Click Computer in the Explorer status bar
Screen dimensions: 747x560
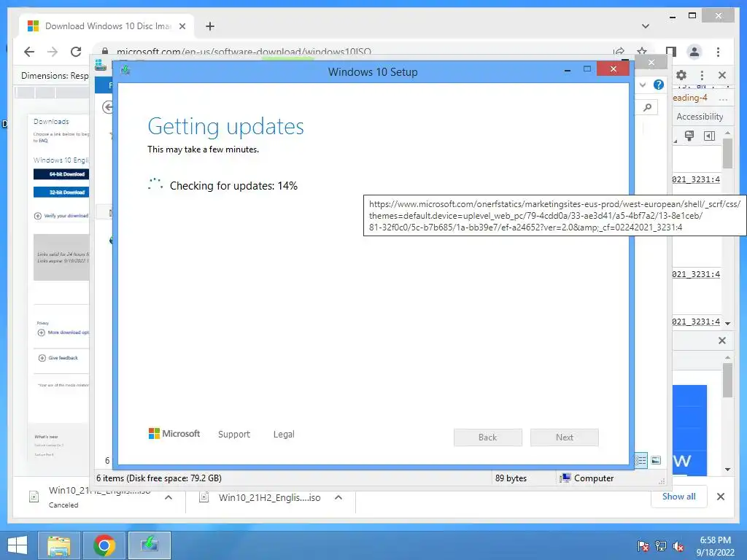coord(587,478)
